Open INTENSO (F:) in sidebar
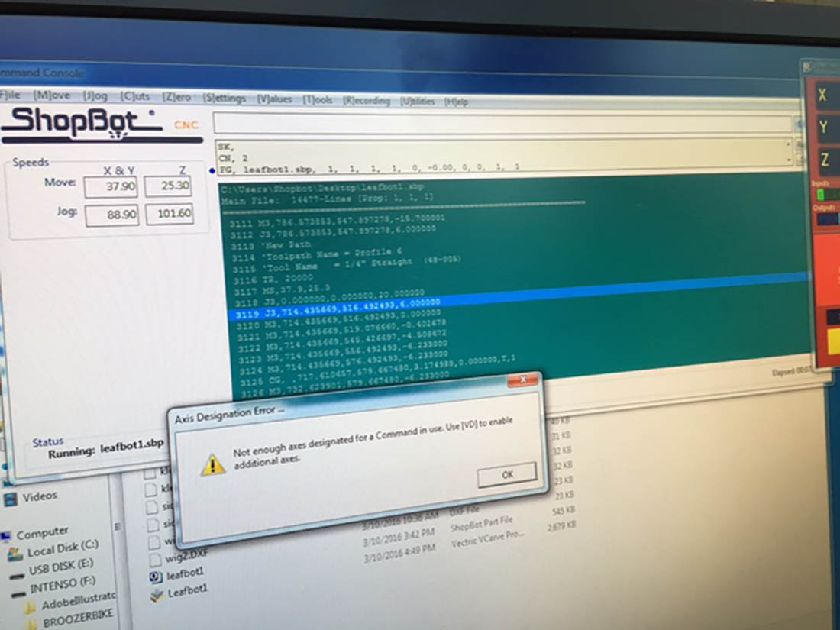Image resolution: width=840 pixels, height=630 pixels. pos(62,584)
